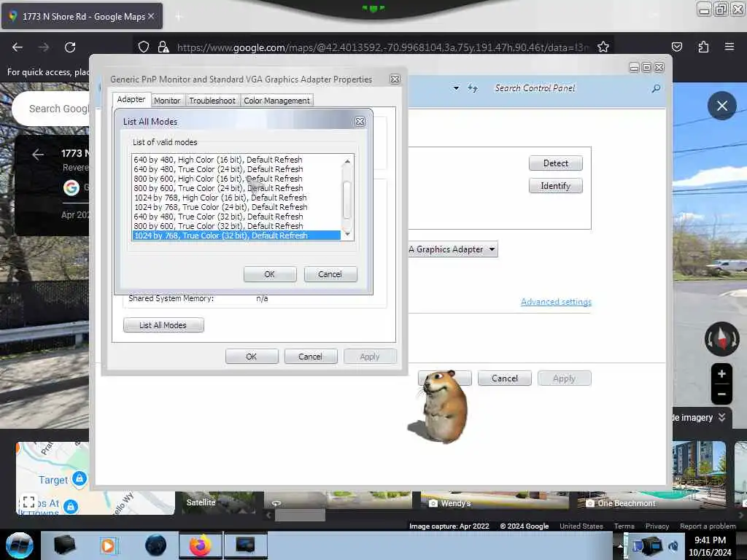Screen dimensions: 747x560
Task: Expand minimap fullscreen bracket icon
Action: (x=28, y=502)
